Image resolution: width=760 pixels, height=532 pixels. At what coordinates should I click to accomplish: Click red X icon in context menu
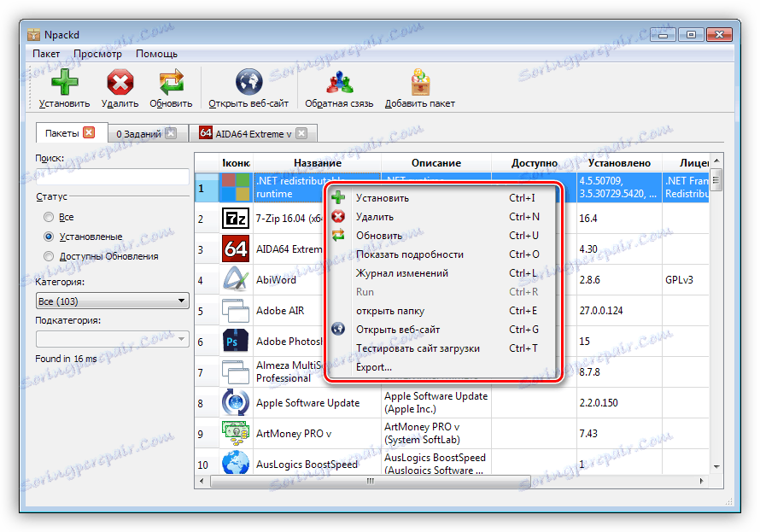click(338, 217)
